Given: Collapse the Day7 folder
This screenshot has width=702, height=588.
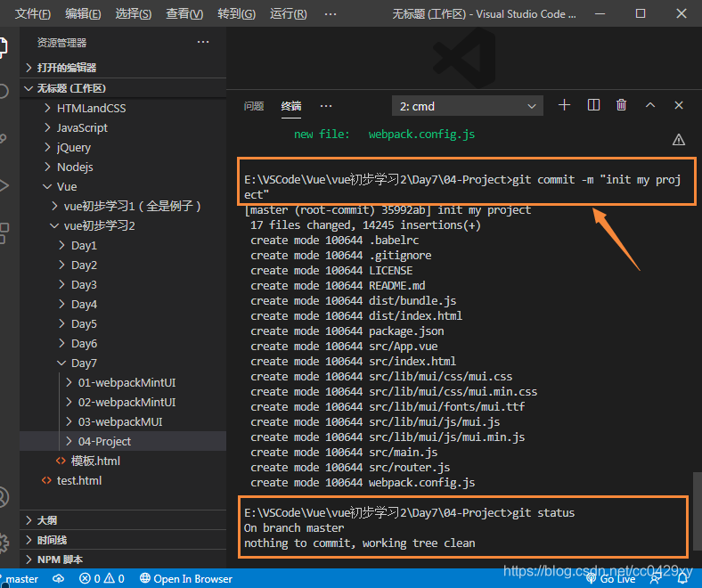Looking at the screenshot, I should [x=123, y=363].
